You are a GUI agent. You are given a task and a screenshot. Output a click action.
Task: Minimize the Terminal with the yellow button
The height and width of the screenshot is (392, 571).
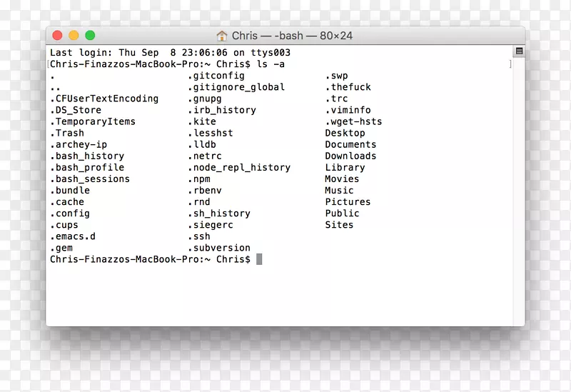[74, 36]
